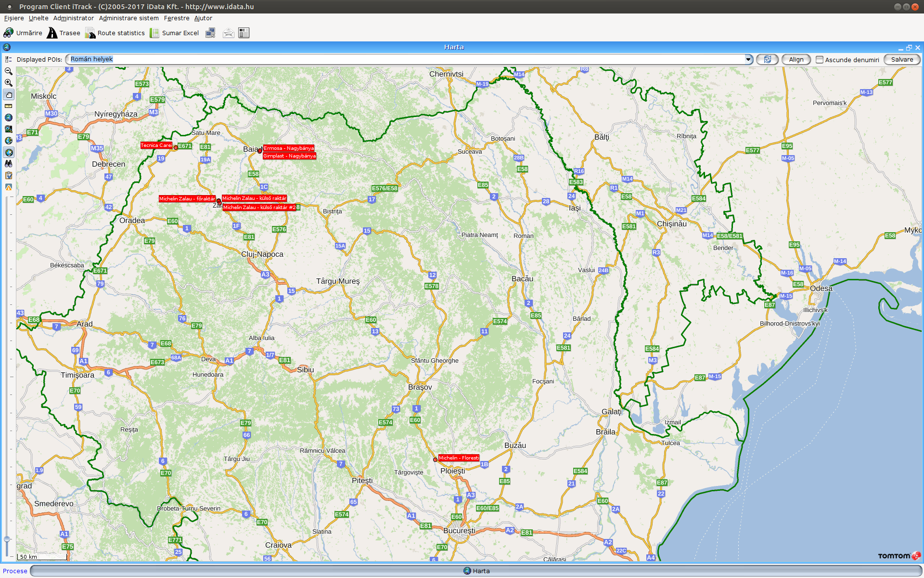Toggle the globe with tools sidebar button

click(9, 152)
